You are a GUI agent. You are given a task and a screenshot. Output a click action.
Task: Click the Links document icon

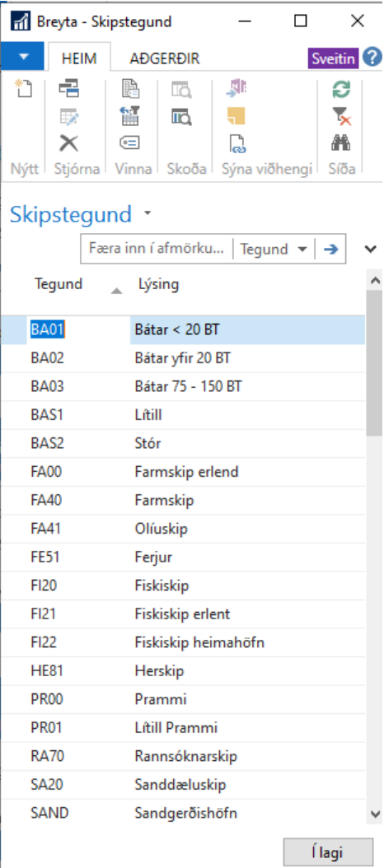click(237, 144)
